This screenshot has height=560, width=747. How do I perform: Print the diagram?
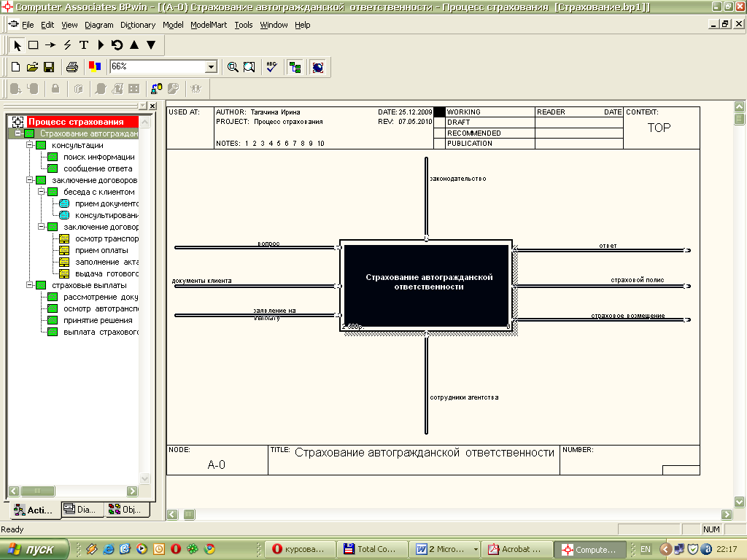coord(72,67)
